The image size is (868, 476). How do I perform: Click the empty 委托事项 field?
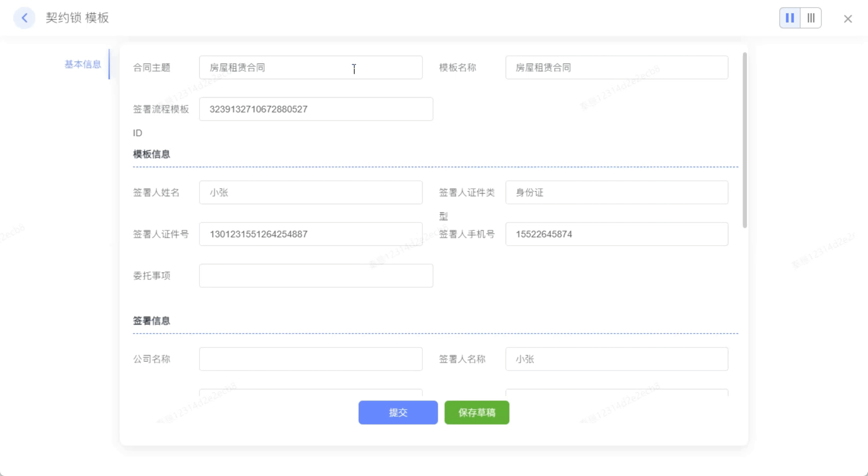click(316, 276)
